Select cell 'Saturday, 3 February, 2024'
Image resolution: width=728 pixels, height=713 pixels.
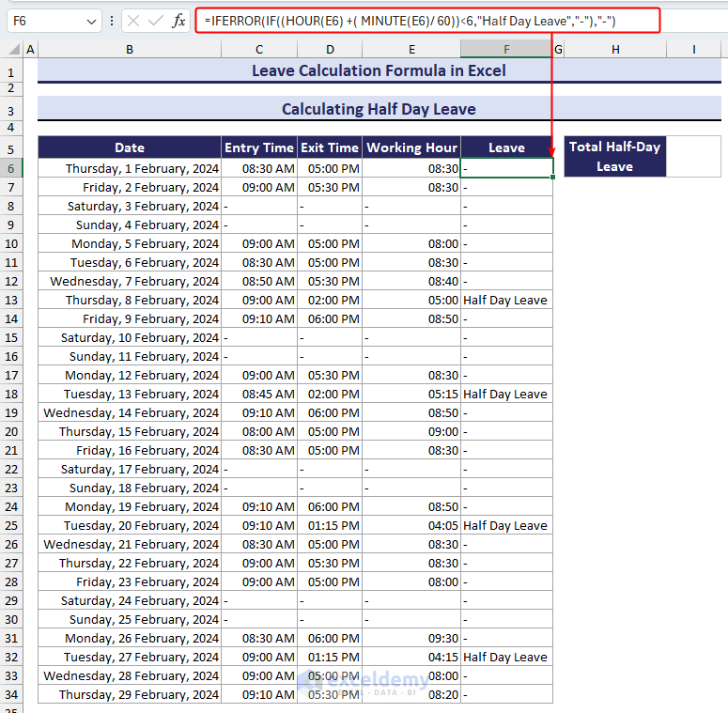[130, 206]
